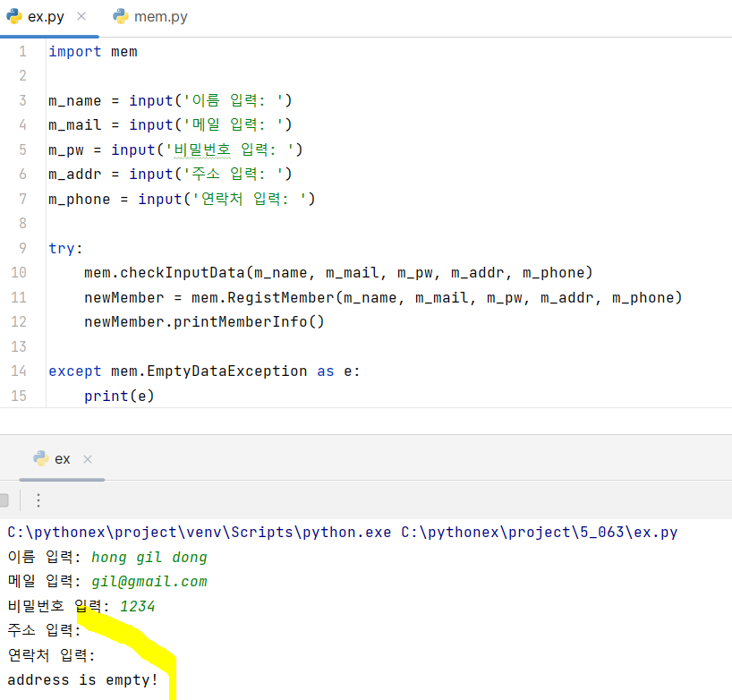Click line number 14 in the gutter
Image resolution: width=732 pixels, height=700 pixels.
[x=19, y=371]
